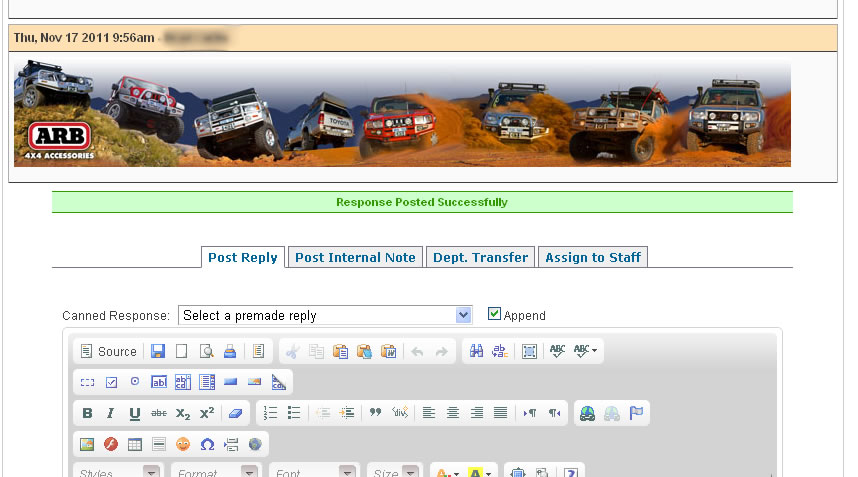The image size is (858, 477).
Task: Insert a Horizontal Line icon
Action: 159,445
